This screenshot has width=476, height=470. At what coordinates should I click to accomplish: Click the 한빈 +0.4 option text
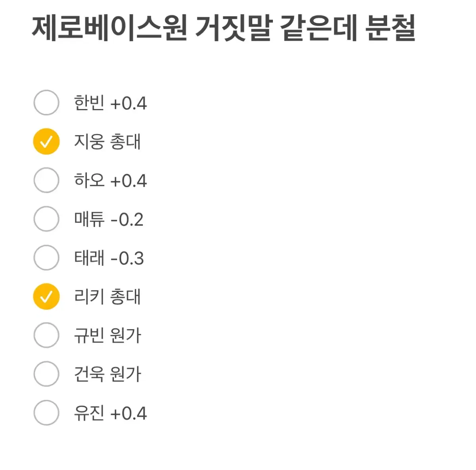(110, 103)
